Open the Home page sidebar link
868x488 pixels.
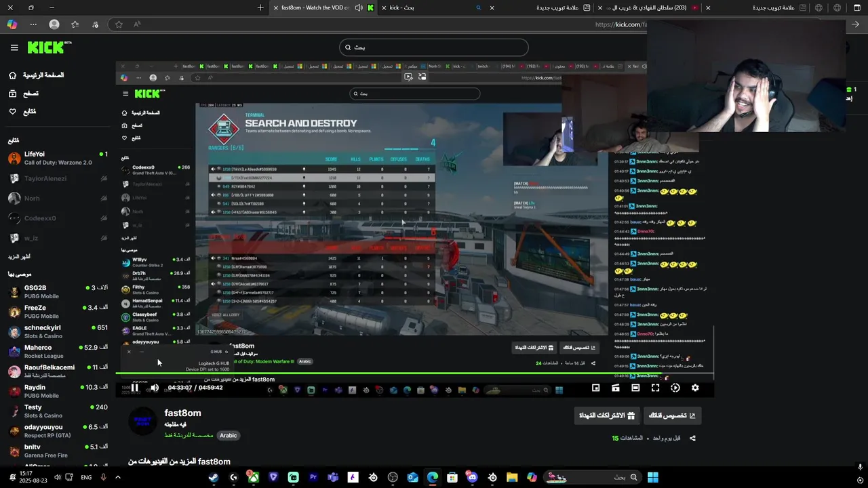click(x=36, y=75)
